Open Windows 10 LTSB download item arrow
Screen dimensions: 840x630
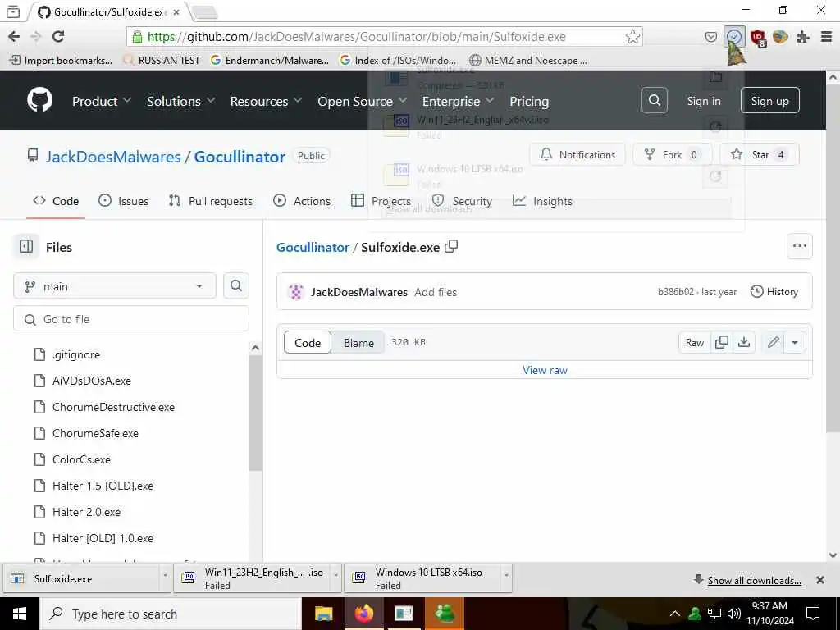pos(506,575)
